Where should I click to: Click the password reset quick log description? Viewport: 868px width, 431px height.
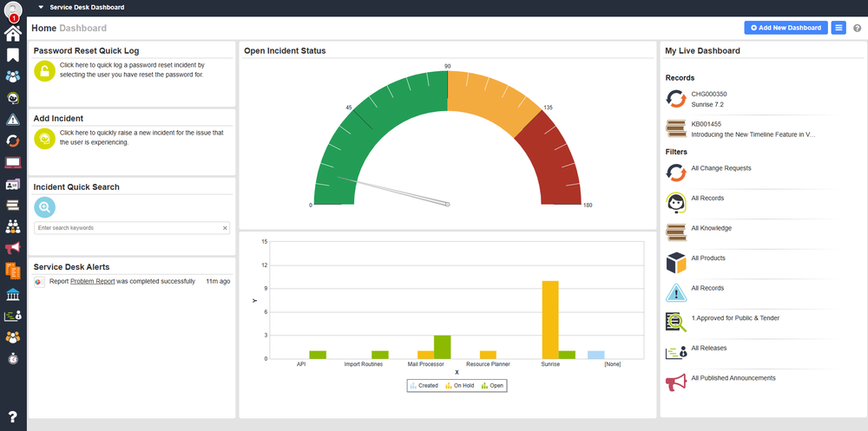132,69
